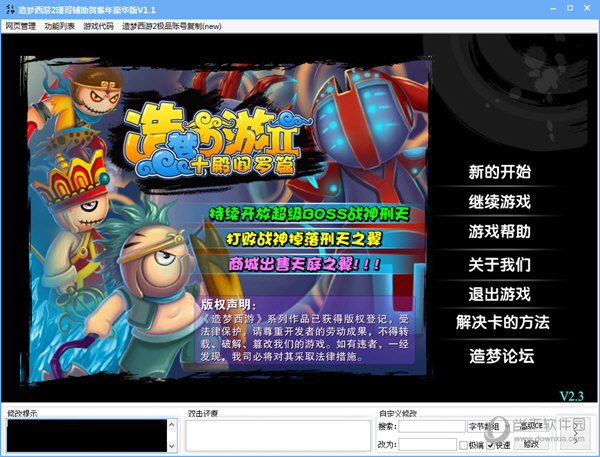Open 造梦西游2极品账号复制(new) menu

[x=171, y=26]
